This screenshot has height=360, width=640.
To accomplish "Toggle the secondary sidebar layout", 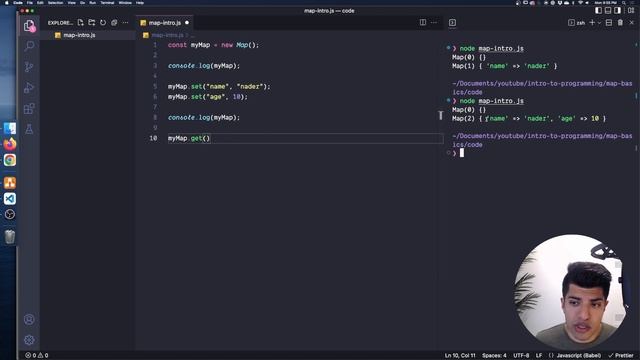I will (x=618, y=11).
